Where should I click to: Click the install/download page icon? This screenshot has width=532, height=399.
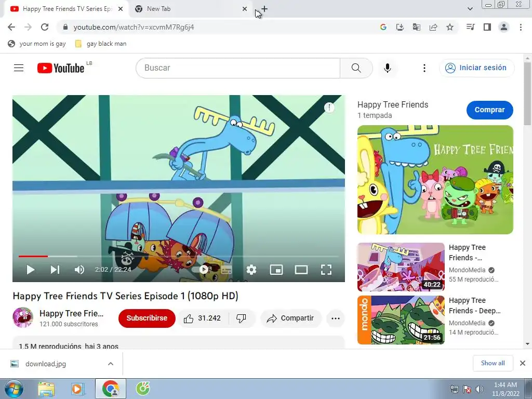400,27
